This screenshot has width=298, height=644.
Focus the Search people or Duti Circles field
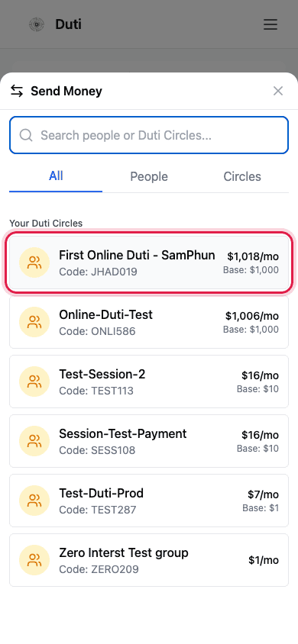[x=149, y=135]
